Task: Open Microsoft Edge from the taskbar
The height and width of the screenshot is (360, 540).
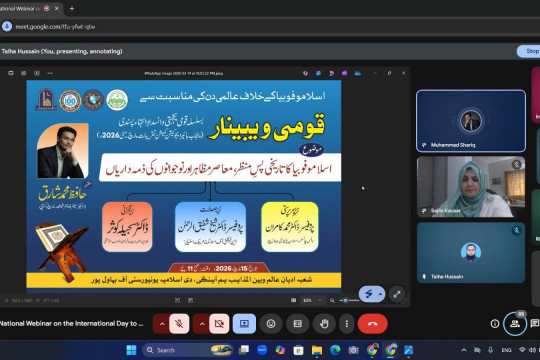Action: click(335, 350)
